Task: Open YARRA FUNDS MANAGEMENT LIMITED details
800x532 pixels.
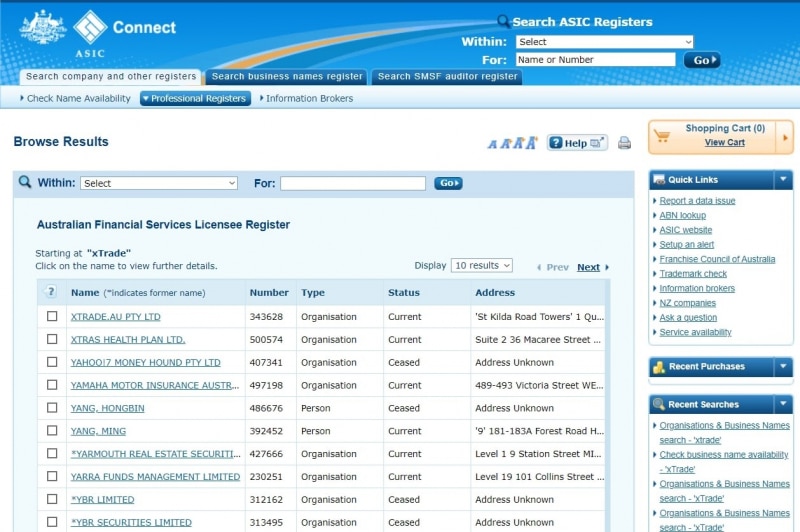Action: click(x=155, y=477)
